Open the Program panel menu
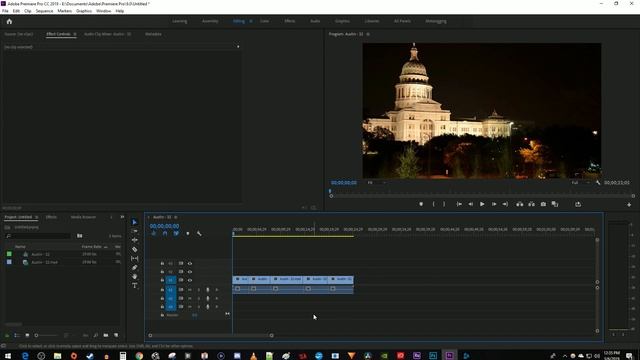This screenshot has height=360, width=640. click(368, 34)
